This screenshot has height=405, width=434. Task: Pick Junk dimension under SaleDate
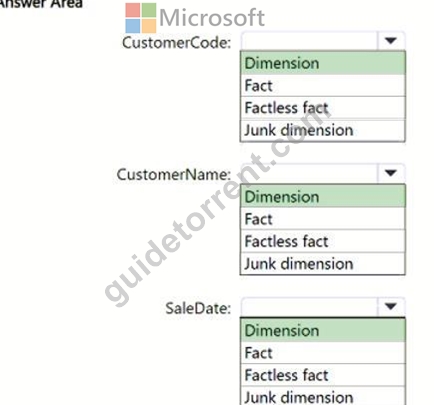pos(323,396)
